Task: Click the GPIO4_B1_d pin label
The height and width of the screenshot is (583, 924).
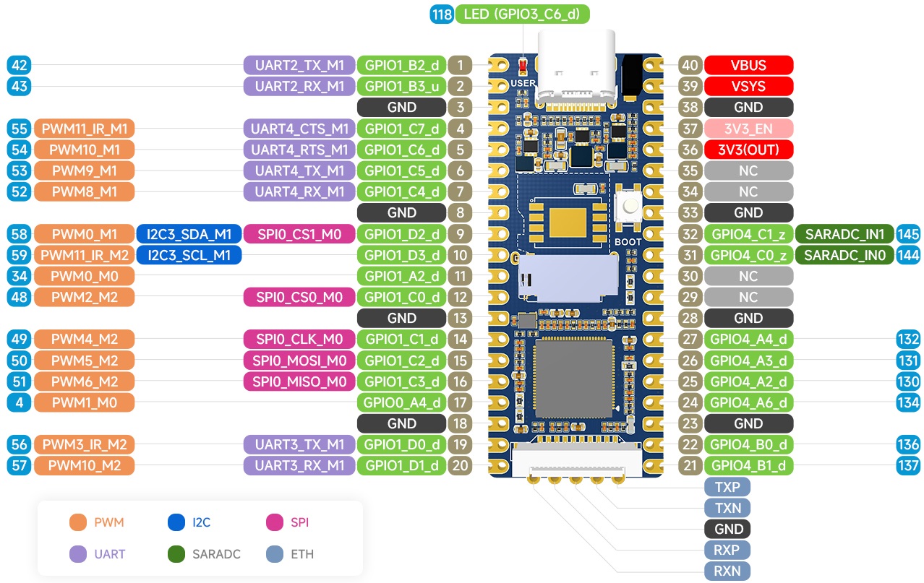Action: click(748, 465)
